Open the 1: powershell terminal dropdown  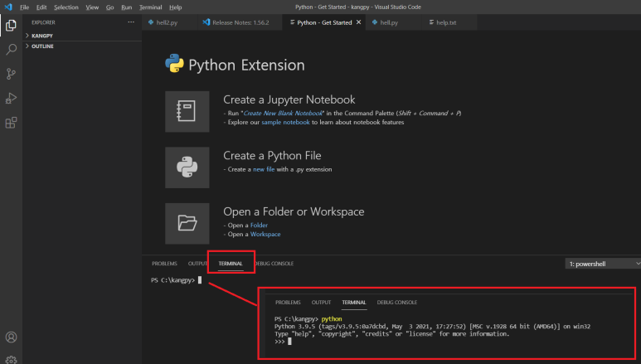pos(603,264)
